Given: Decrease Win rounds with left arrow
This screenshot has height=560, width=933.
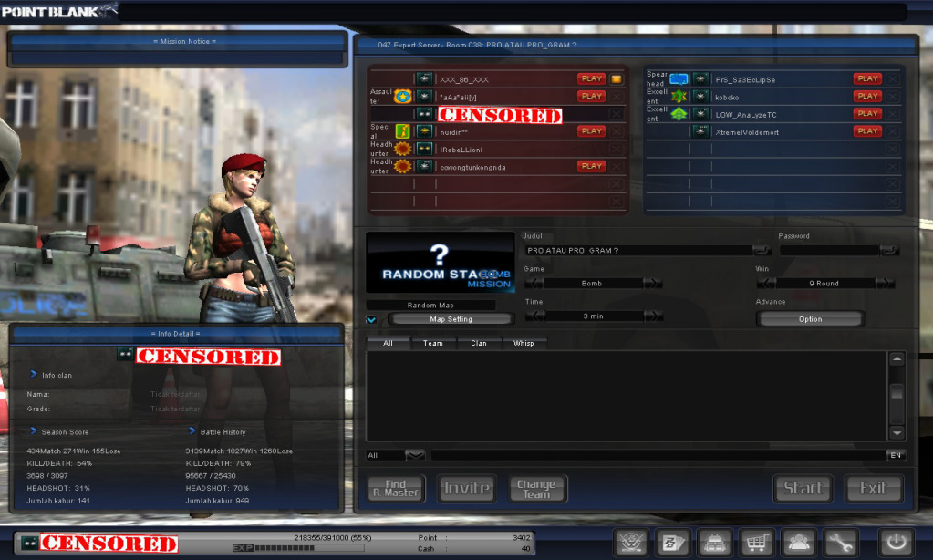Looking at the screenshot, I should point(766,284).
